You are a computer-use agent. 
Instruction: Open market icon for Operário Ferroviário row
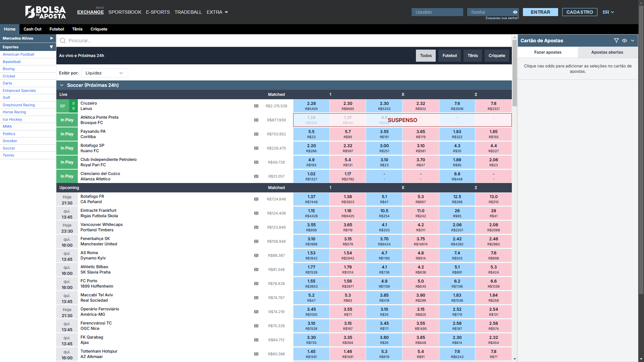click(x=256, y=312)
